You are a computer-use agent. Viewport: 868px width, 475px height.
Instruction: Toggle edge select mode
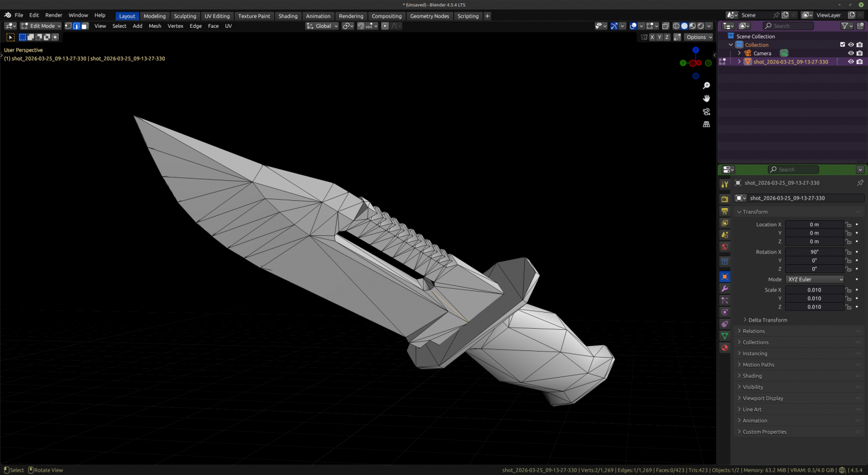[76, 26]
